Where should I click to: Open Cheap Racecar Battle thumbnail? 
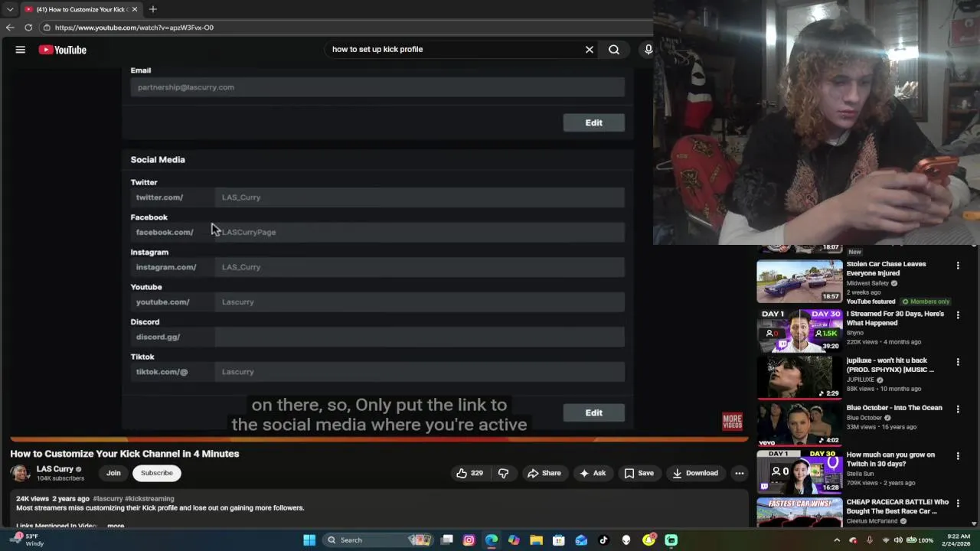(x=799, y=513)
